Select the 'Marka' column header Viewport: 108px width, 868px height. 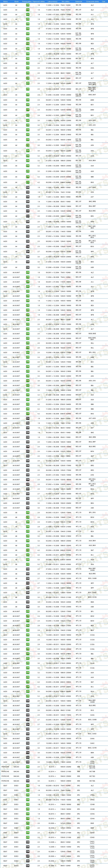5,1
